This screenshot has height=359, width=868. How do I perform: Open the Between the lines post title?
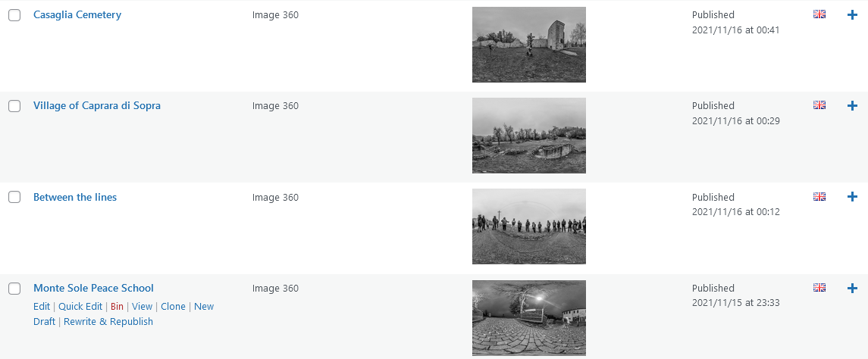pos(75,197)
